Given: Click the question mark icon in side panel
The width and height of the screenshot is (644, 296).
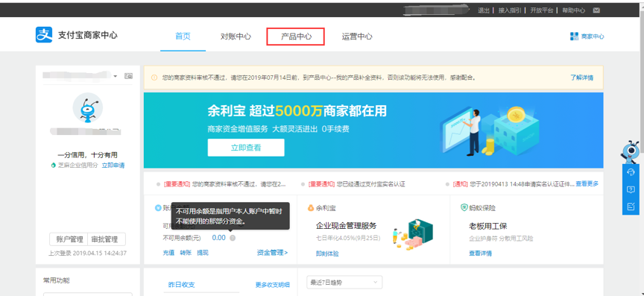Looking at the screenshot, I should 631,189.
